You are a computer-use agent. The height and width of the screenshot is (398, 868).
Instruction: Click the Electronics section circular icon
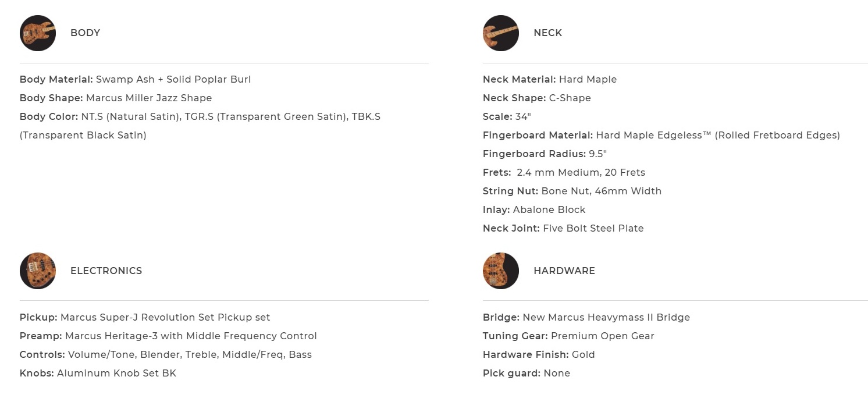point(38,271)
